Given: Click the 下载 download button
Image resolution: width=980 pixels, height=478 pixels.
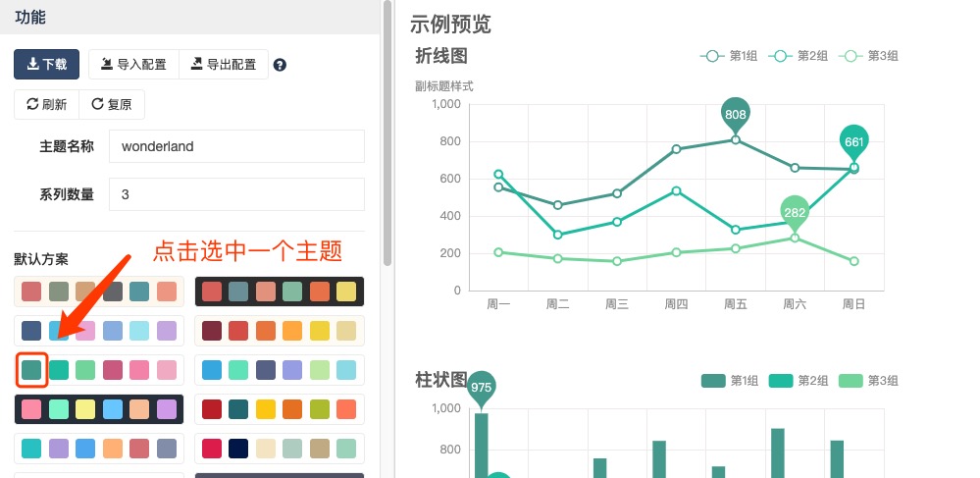Looking at the screenshot, I should click(x=46, y=65).
